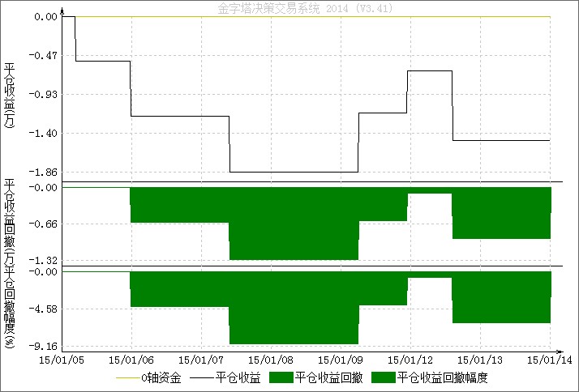Select the 0轴资金 legend label
Screen dimensions: 579x392
[163, 377]
